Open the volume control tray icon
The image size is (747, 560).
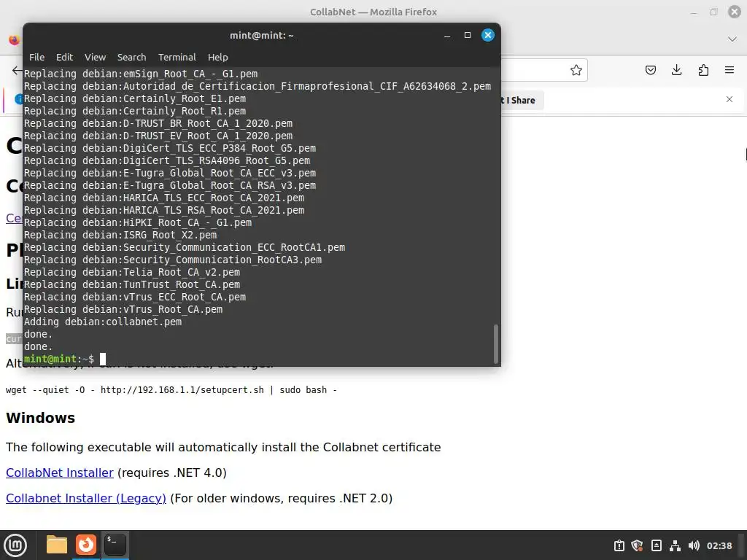tap(694, 545)
